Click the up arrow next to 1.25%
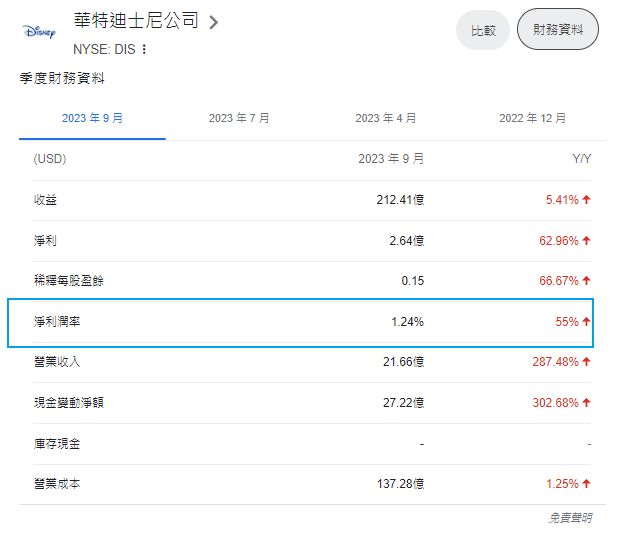The height and width of the screenshot is (539, 622). [x=587, y=484]
